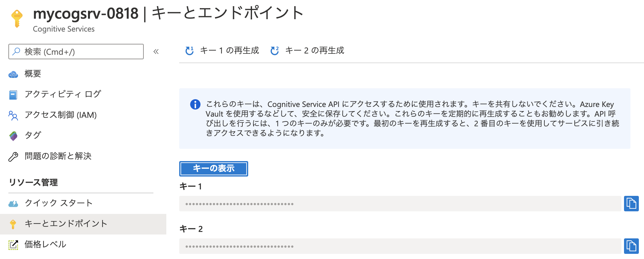This screenshot has width=644, height=259.
Task: Select the people icon beside アクセス制御 (IAM)
Action: tap(13, 115)
